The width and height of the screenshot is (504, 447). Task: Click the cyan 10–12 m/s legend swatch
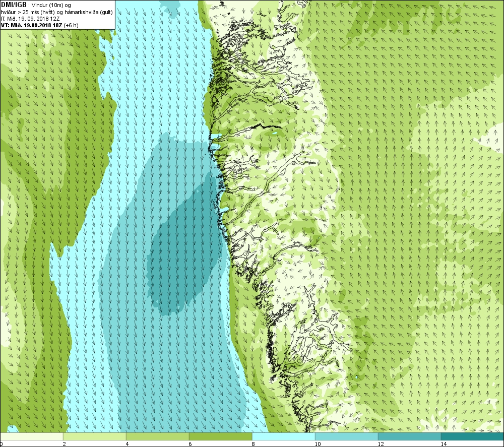(x=347, y=436)
